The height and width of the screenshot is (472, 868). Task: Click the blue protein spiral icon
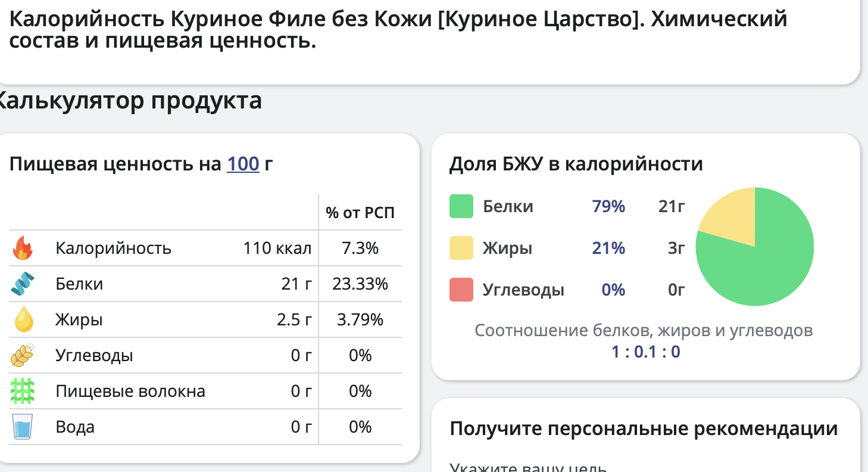tap(23, 284)
